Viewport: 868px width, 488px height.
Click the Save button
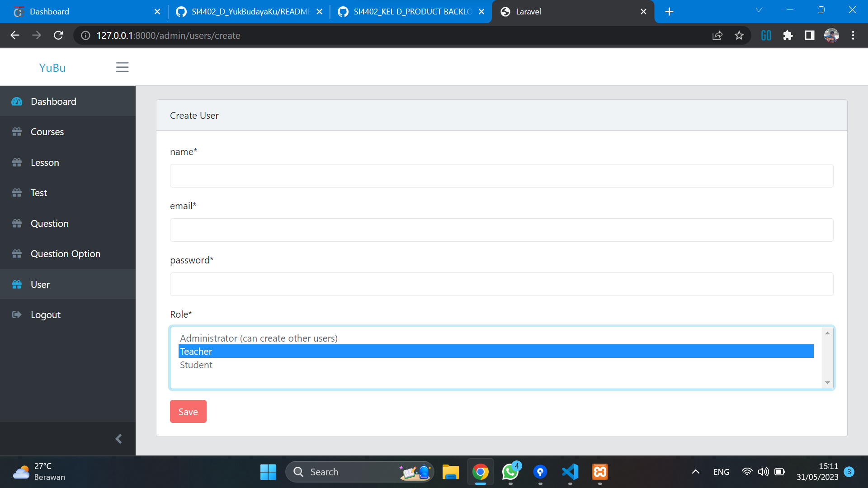coord(188,411)
